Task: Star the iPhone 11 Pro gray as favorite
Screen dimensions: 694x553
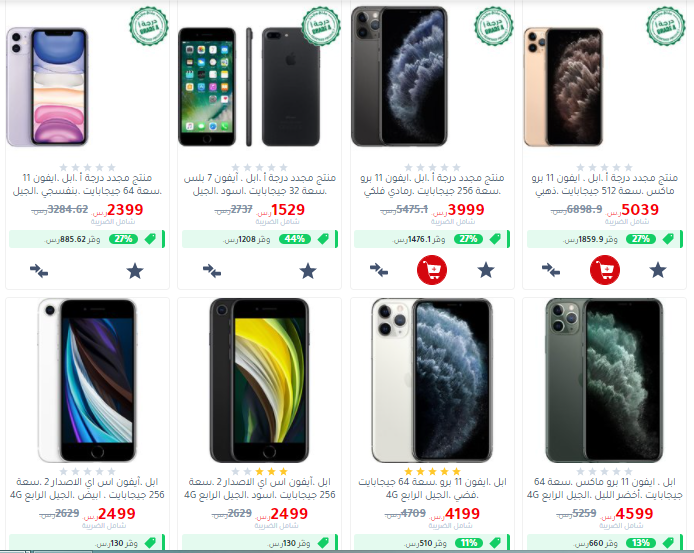Action: pyautogui.click(x=486, y=270)
